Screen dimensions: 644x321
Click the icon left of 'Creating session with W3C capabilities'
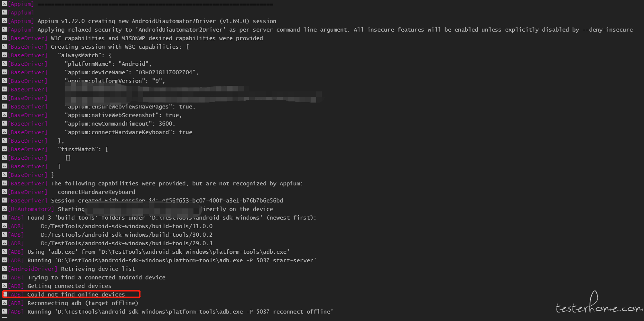(5, 46)
